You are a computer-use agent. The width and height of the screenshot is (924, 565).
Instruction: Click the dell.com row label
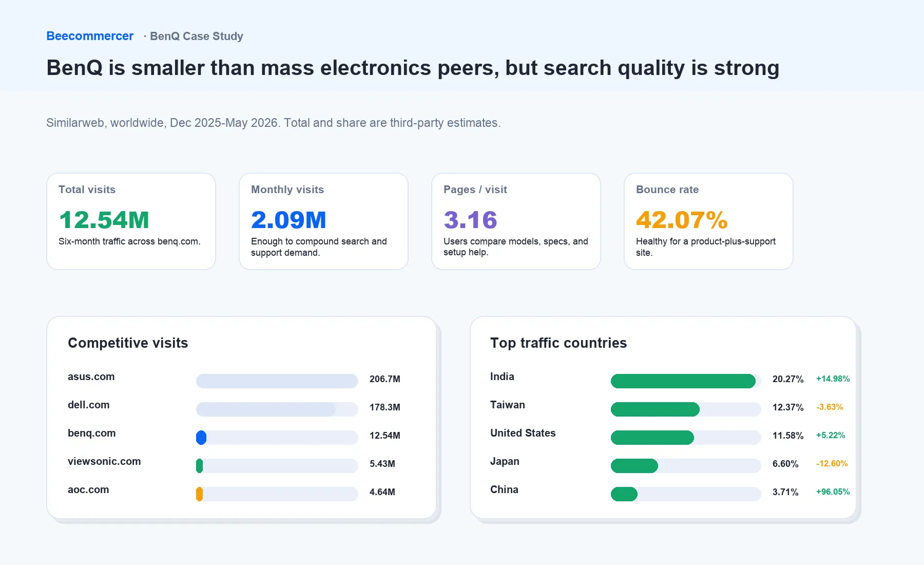89,405
